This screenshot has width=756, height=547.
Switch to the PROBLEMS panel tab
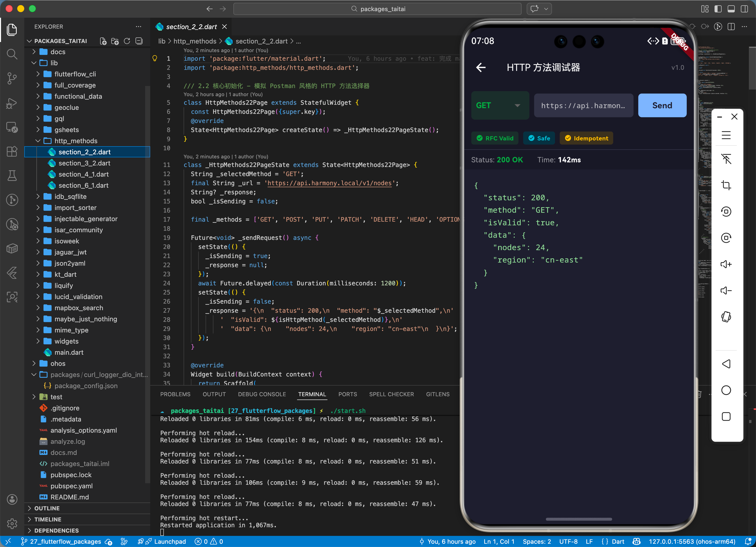pyautogui.click(x=175, y=394)
